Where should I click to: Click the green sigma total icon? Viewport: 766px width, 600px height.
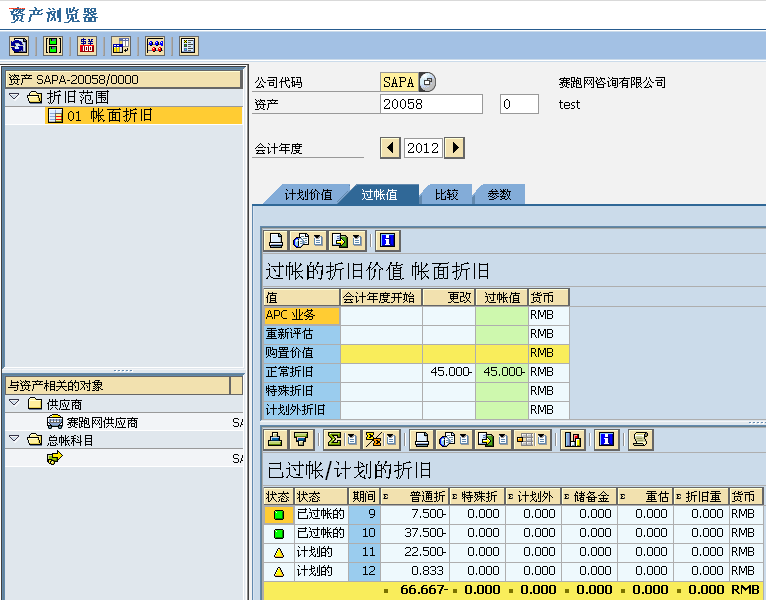[x=334, y=440]
